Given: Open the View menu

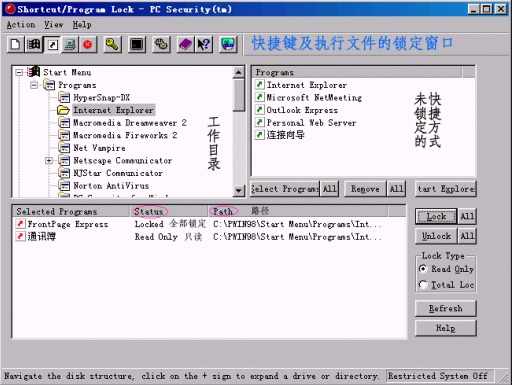Looking at the screenshot, I should coord(53,25).
